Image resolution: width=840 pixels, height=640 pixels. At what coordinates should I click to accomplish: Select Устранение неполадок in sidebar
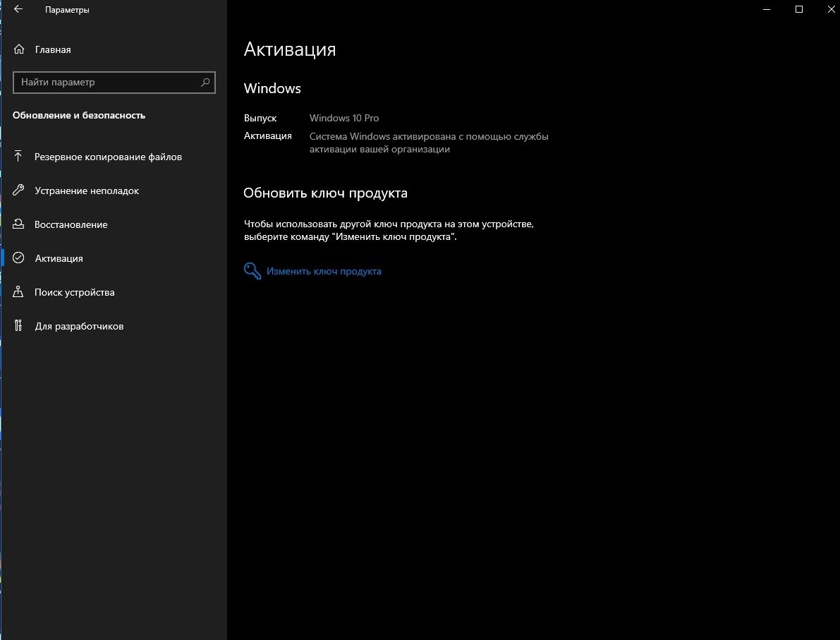(87, 191)
